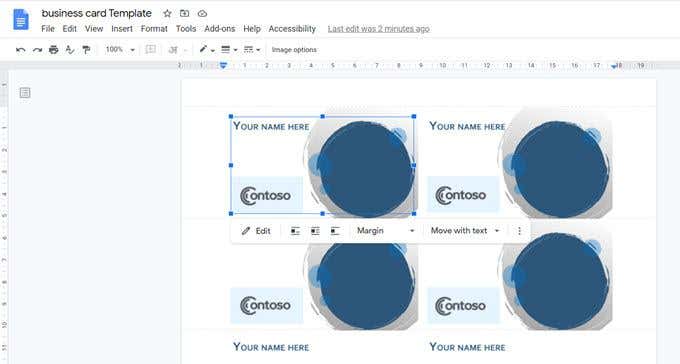Screen dimensions: 680x364
Task: Open the Last edit history link
Action: [379, 29]
